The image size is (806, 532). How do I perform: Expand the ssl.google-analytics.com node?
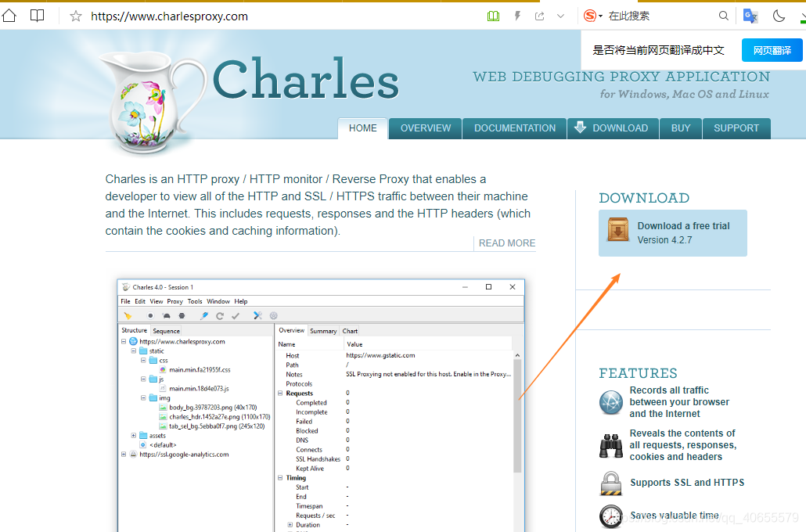(124, 455)
